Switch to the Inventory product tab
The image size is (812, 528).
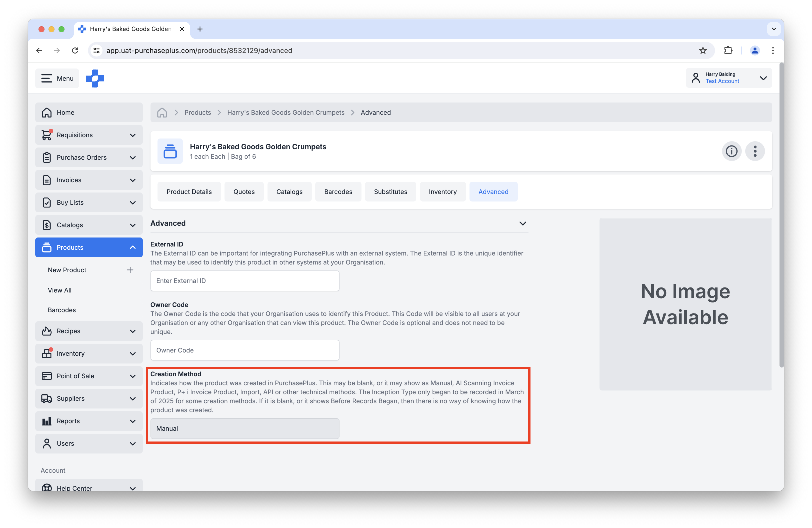coord(442,192)
